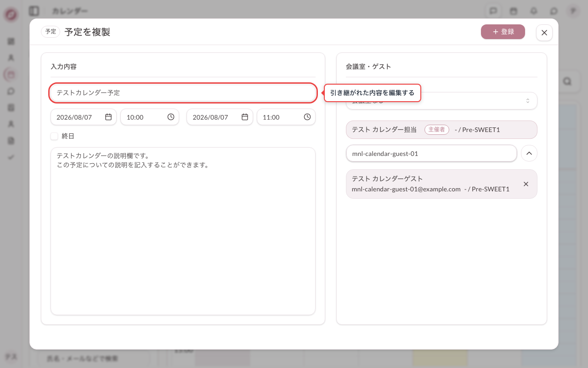Click the 入力内容 section heading

point(63,67)
